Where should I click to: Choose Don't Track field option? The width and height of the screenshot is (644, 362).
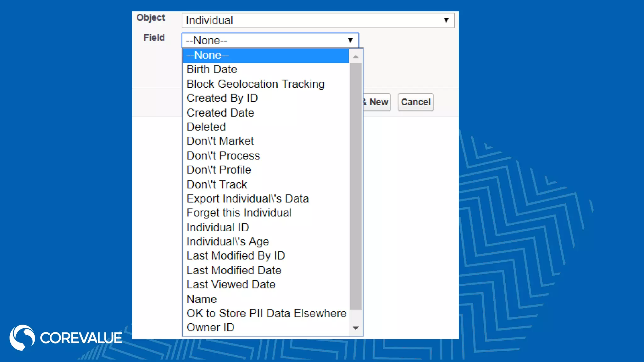click(x=217, y=184)
